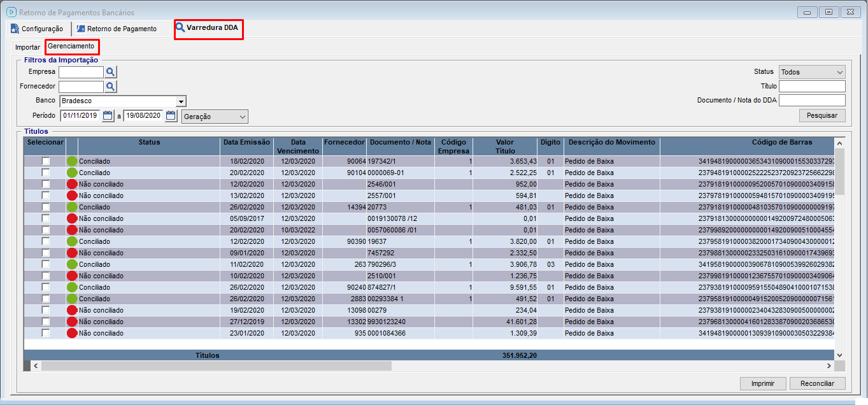This screenshot has height=405, width=868.
Task: Click the Empresa search magnifier icon
Action: pos(111,72)
